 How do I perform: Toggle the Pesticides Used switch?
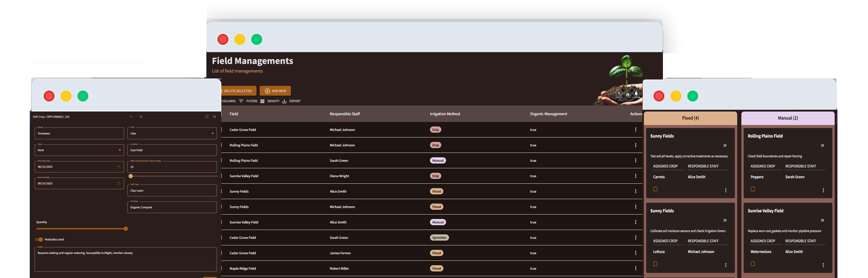[x=39, y=240]
